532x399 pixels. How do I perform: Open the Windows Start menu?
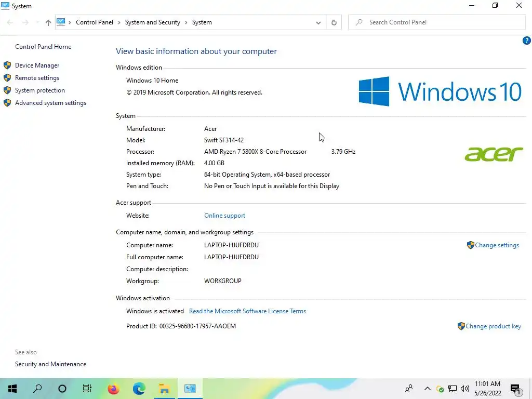coord(12,389)
